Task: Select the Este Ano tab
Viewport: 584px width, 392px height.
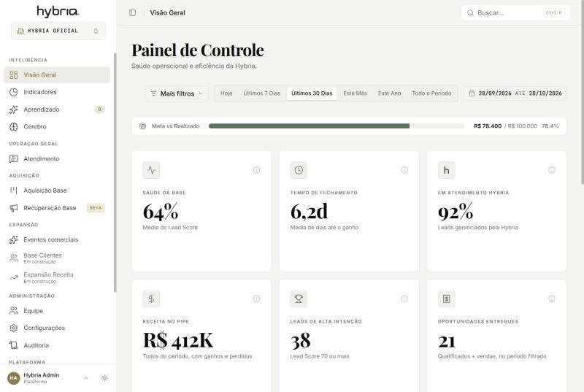Action: [x=390, y=93]
